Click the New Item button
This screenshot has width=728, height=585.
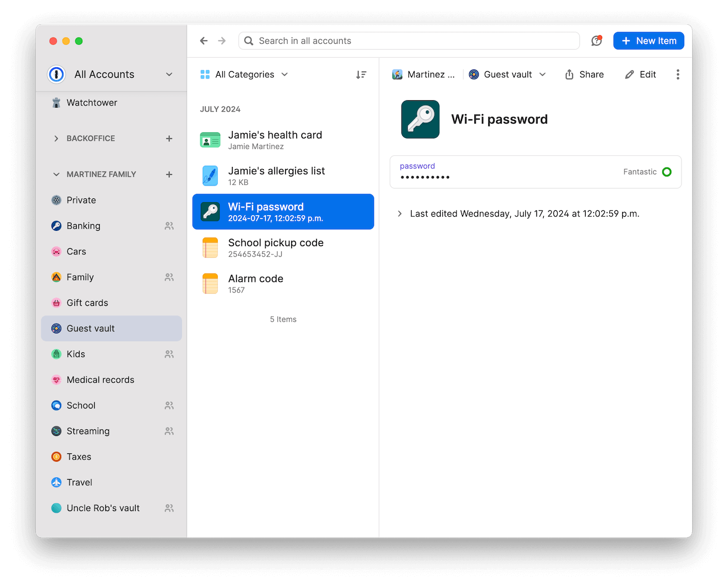648,40
